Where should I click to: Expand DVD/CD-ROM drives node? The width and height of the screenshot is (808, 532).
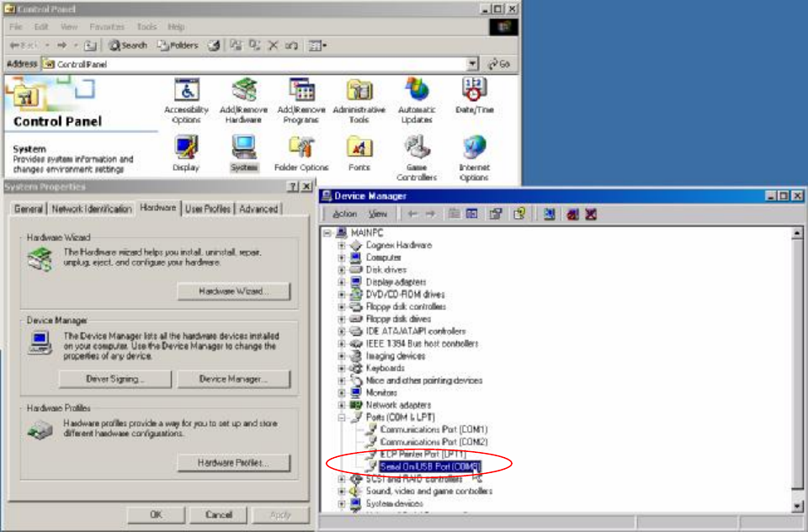click(342, 295)
